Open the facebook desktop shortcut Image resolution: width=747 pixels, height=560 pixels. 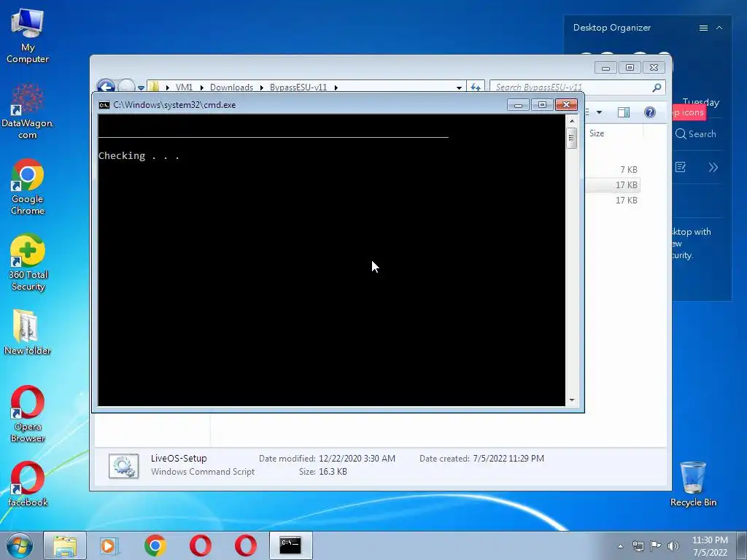pos(28,484)
